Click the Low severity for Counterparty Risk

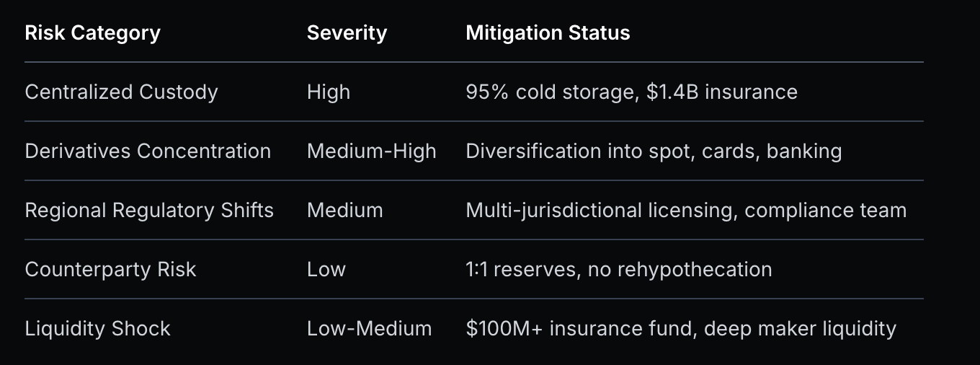point(326,270)
